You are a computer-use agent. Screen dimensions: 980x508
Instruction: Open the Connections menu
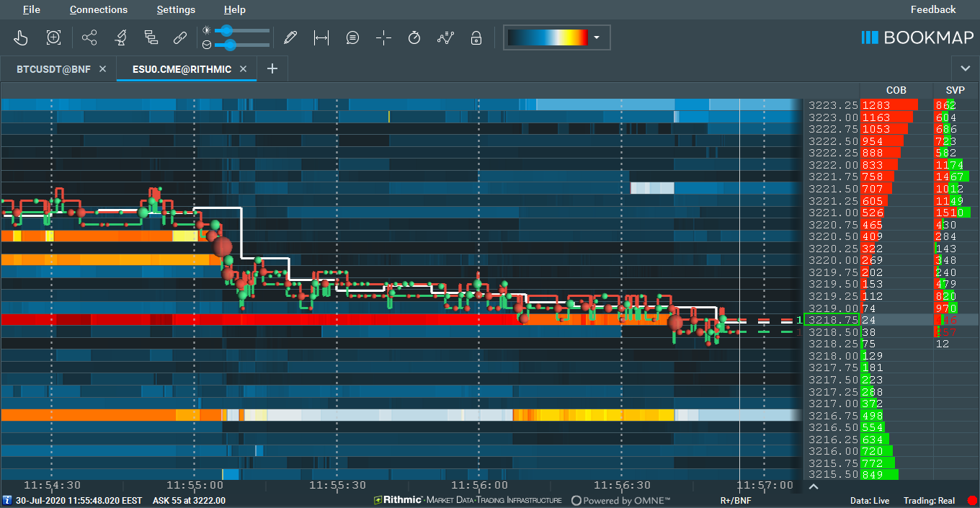pos(99,9)
